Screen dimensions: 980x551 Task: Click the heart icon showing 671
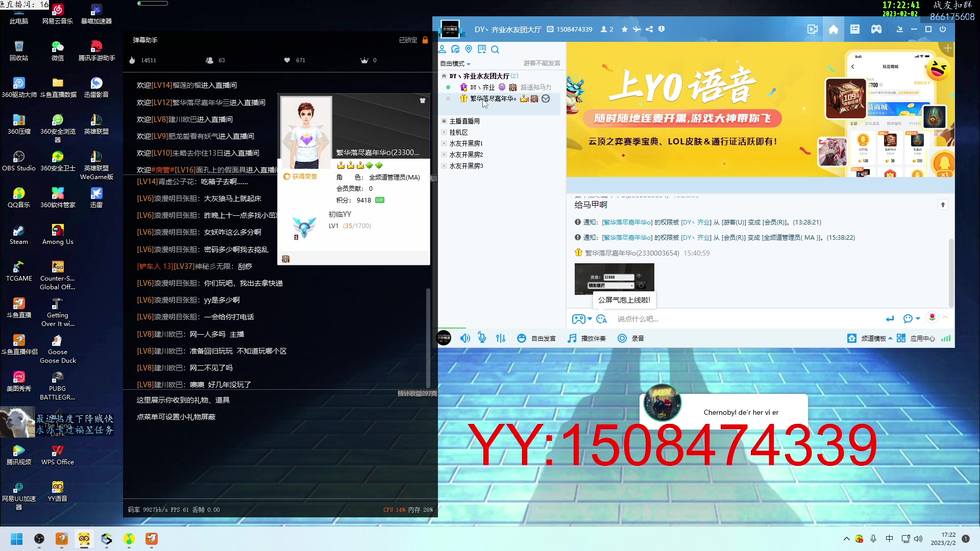point(287,60)
